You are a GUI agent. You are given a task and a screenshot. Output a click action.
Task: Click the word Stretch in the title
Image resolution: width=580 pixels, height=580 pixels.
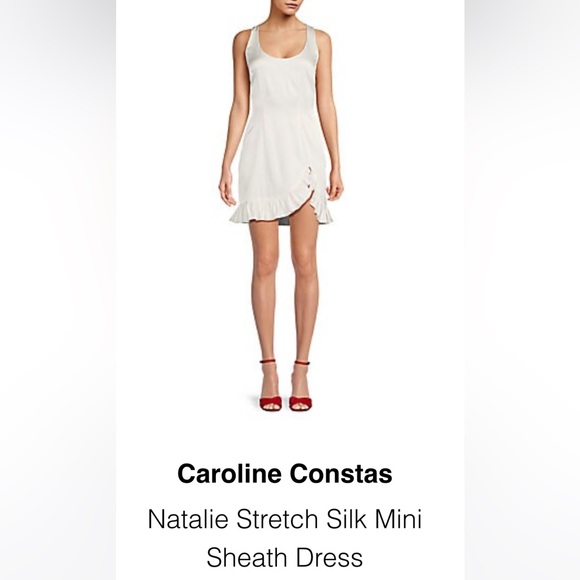click(x=277, y=519)
